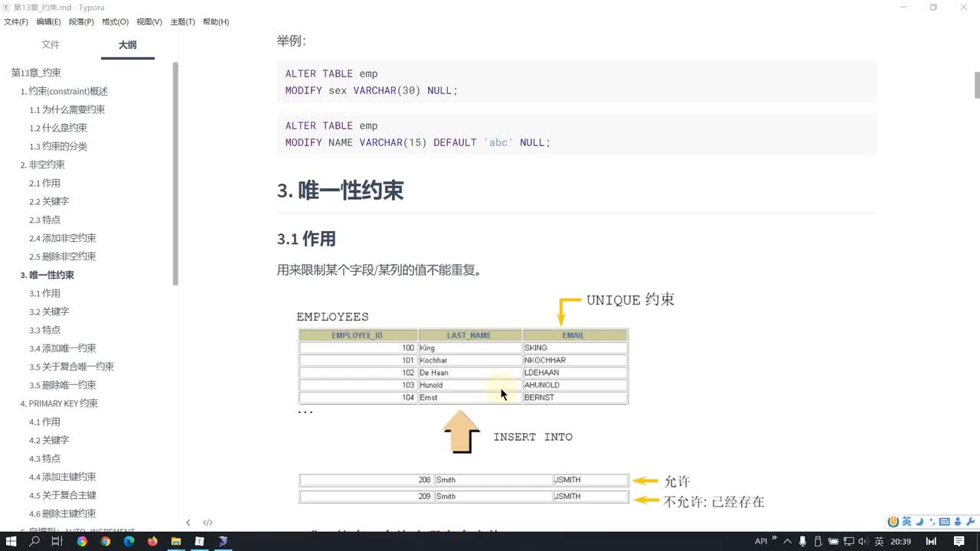Image resolution: width=980 pixels, height=551 pixels.
Task: Open the 文件(F) menu
Action: pyautogui.click(x=16, y=22)
